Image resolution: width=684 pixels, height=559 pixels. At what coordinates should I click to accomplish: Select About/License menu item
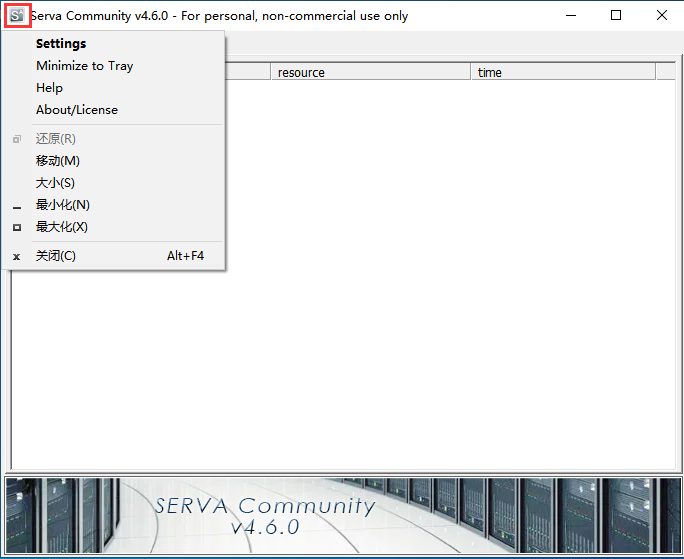pos(113,110)
